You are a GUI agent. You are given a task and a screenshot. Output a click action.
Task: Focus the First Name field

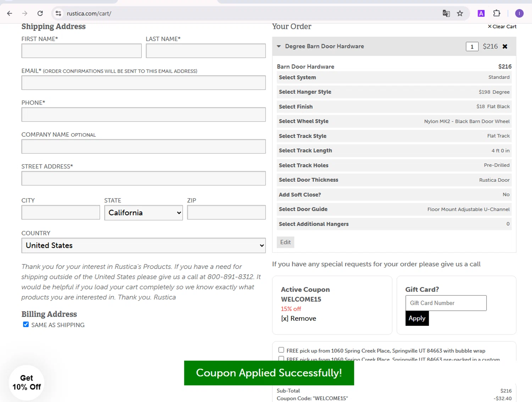click(82, 51)
